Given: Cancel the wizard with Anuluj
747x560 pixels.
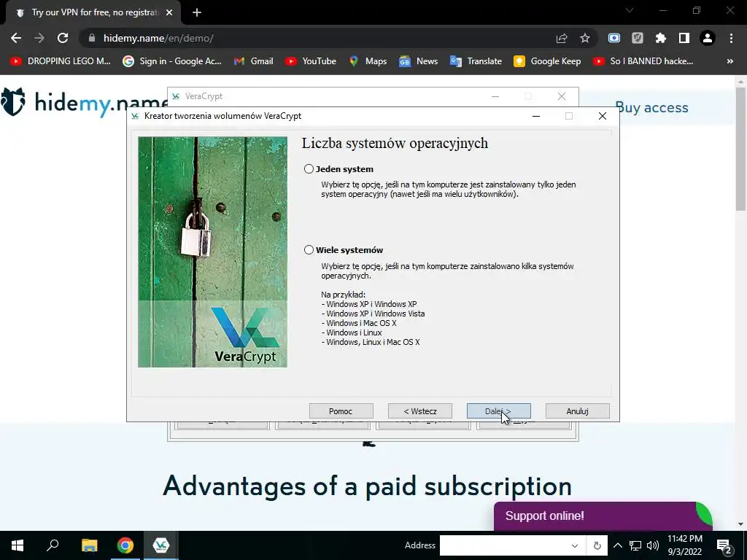Looking at the screenshot, I should click(x=578, y=411).
